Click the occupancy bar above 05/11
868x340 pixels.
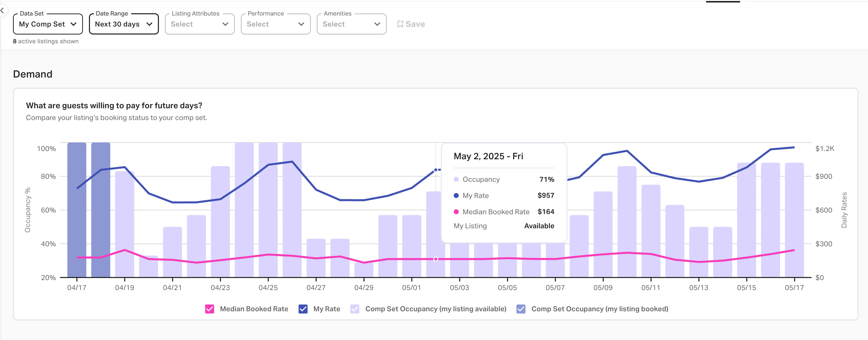tap(651, 231)
